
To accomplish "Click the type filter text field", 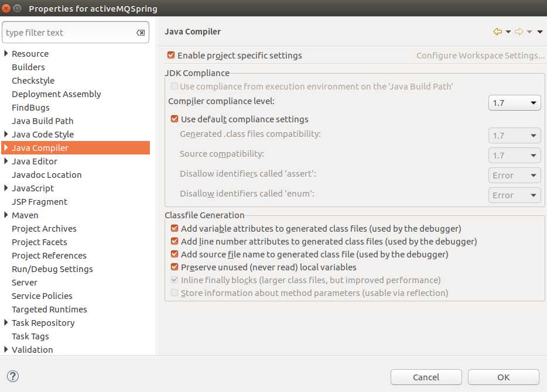I will [x=69, y=33].
